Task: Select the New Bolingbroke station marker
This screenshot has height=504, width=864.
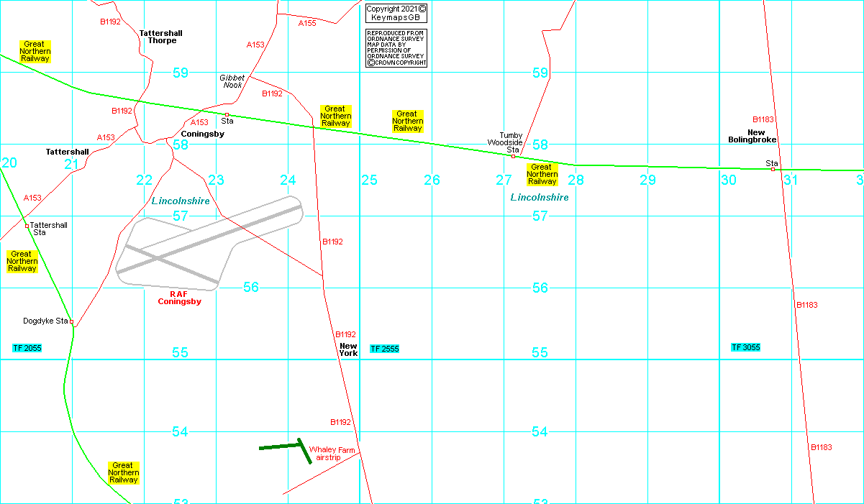Action: (x=773, y=170)
